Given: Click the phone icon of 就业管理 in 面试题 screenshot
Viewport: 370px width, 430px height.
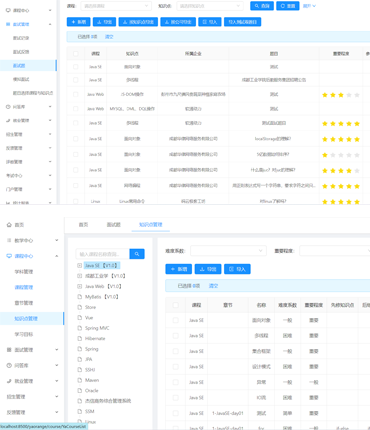Looking at the screenshot, I should [8, 120].
